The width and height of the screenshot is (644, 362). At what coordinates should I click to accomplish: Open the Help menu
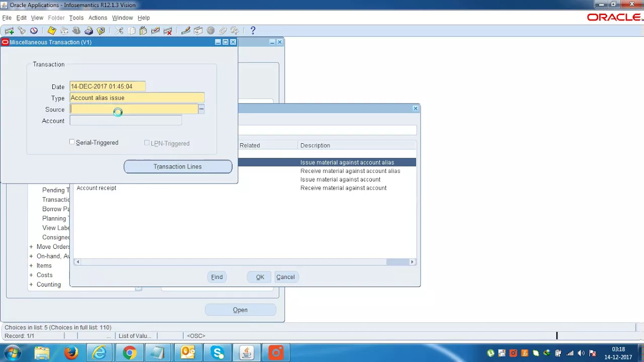144,18
